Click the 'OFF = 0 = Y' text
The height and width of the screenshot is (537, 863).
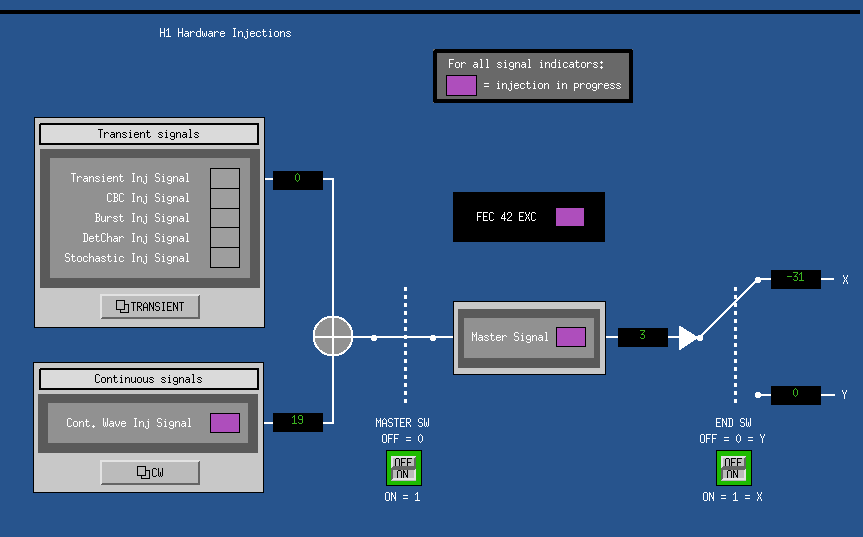click(733, 439)
